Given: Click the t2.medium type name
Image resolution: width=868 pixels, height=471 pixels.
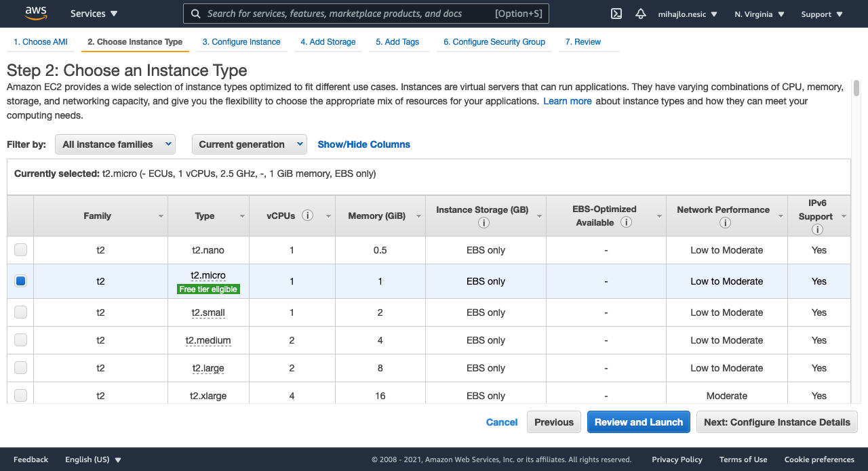Looking at the screenshot, I should (208, 340).
